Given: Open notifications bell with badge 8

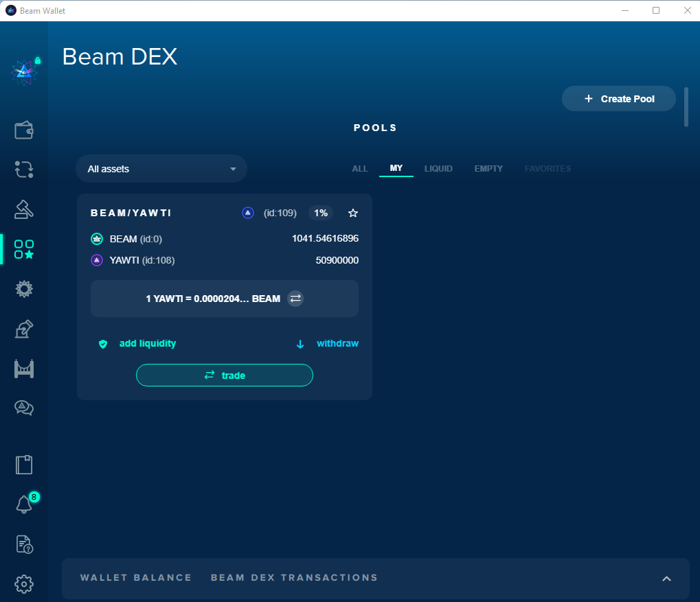Looking at the screenshot, I should (x=24, y=505).
